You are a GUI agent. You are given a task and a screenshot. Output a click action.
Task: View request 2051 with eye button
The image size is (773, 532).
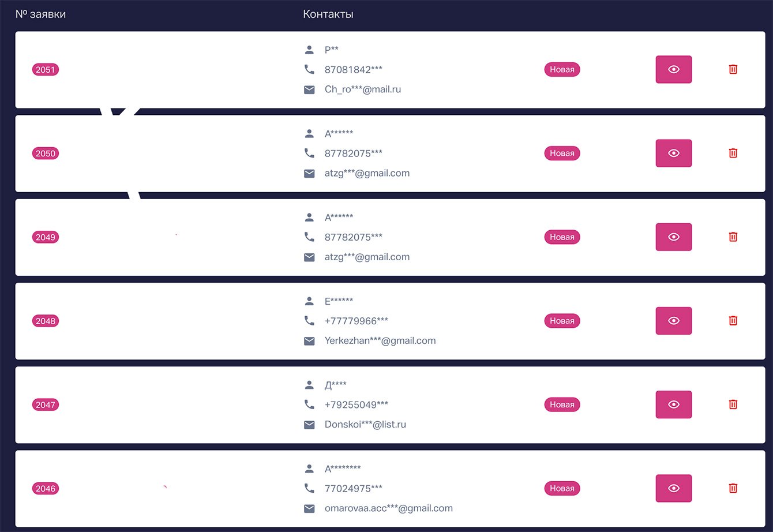tap(673, 69)
